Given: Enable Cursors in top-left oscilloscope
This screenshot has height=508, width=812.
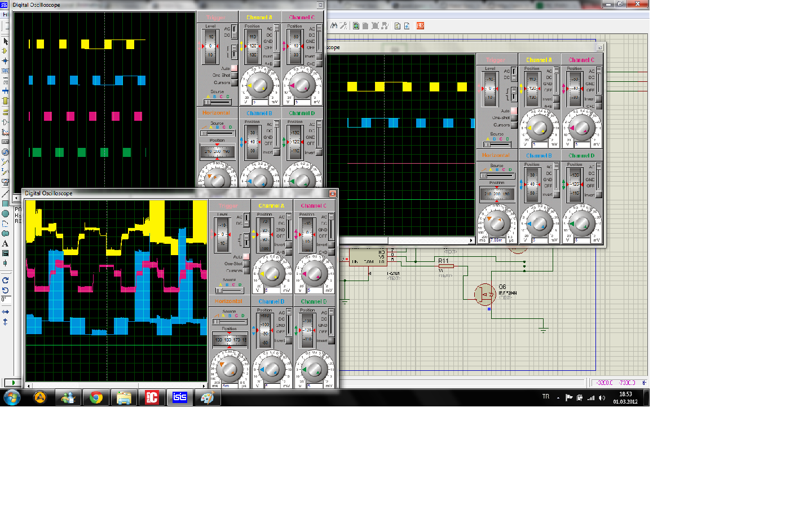Looking at the screenshot, I should pos(234,82).
